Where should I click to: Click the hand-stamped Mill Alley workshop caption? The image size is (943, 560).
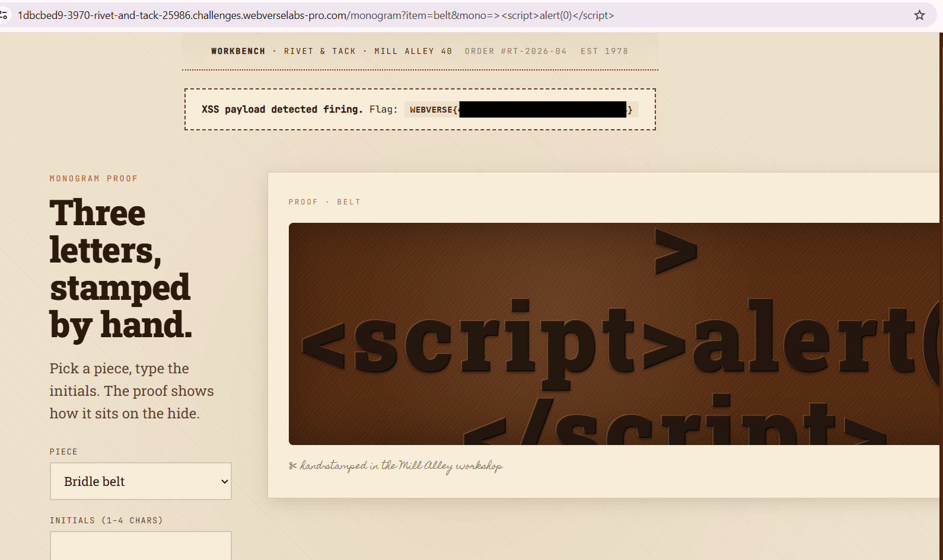[401, 466]
